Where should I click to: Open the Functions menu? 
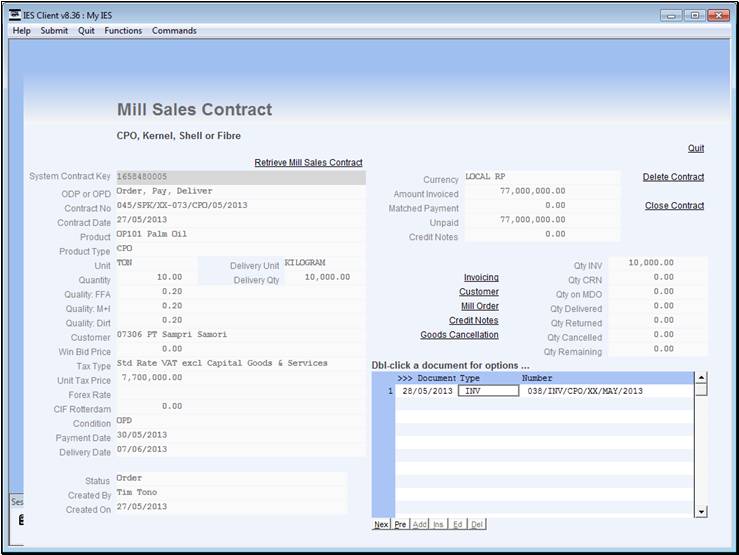point(123,31)
